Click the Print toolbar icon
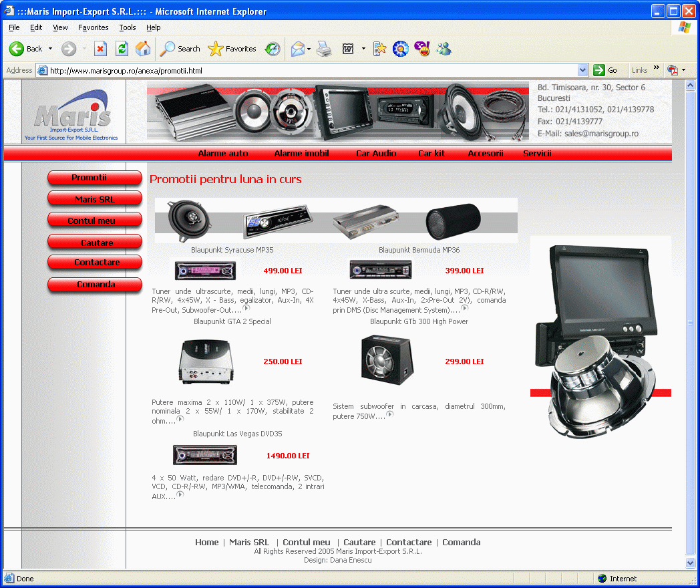Screen dimensions: 700x588 (x=324, y=49)
